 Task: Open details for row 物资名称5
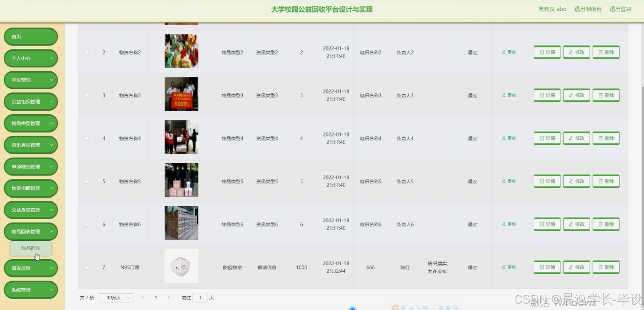click(x=547, y=181)
